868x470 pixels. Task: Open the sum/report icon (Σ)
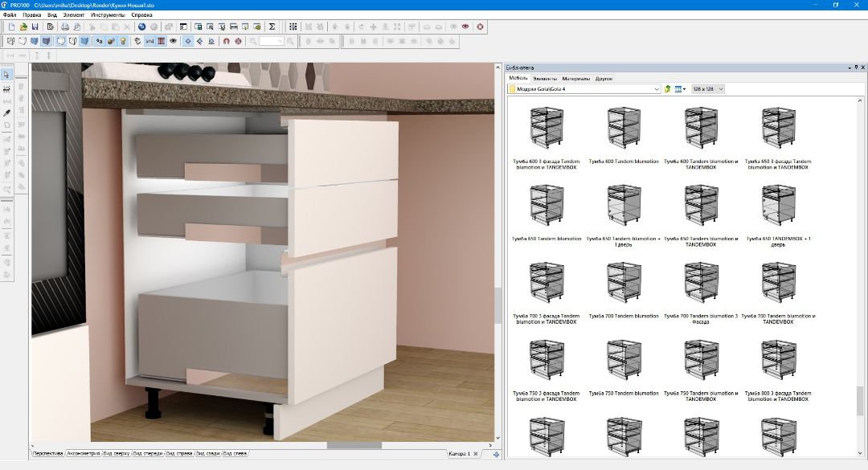point(272,27)
